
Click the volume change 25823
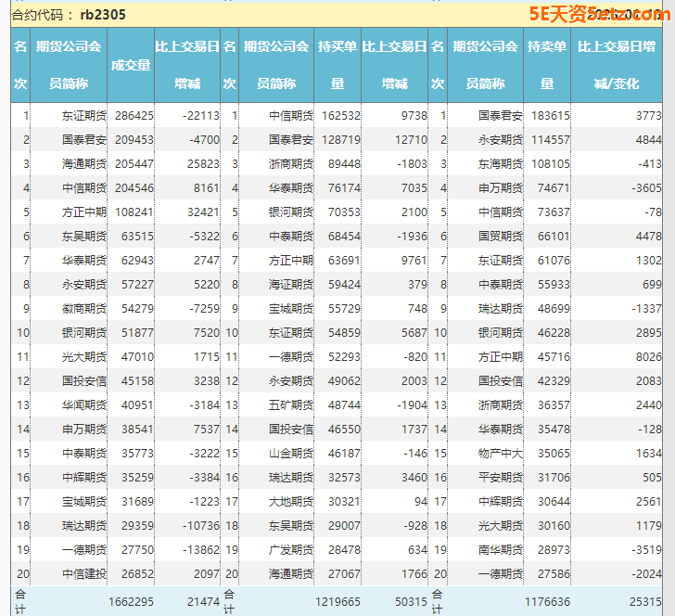pos(203,164)
